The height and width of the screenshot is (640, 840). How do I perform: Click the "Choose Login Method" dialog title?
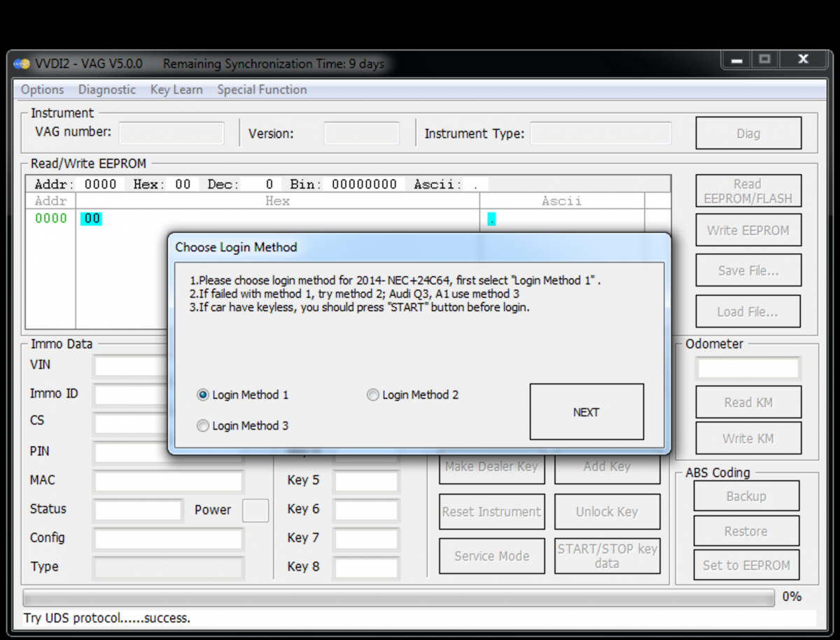pos(236,247)
